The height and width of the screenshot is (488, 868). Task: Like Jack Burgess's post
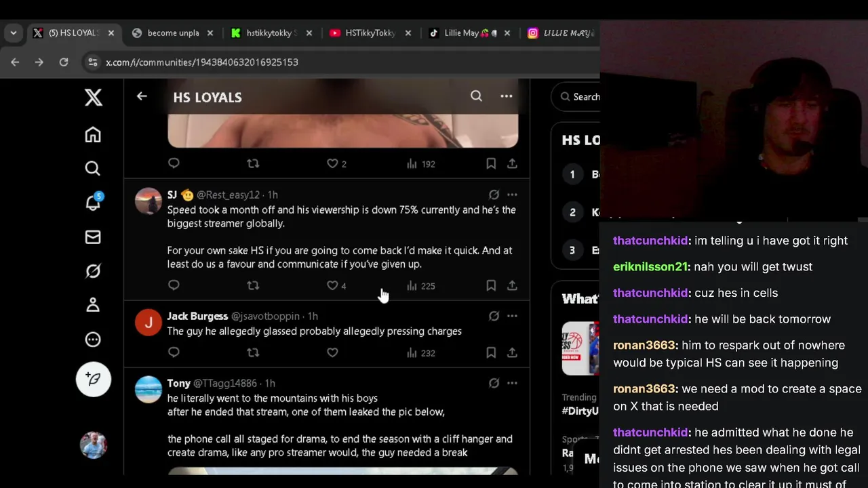click(x=332, y=352)
